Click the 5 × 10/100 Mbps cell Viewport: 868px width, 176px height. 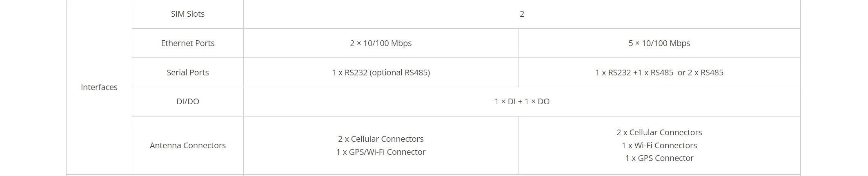659,43
